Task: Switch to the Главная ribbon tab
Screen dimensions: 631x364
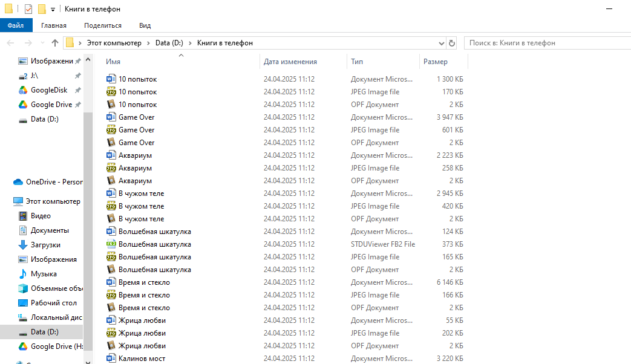Action: click(x=53, y=25)
